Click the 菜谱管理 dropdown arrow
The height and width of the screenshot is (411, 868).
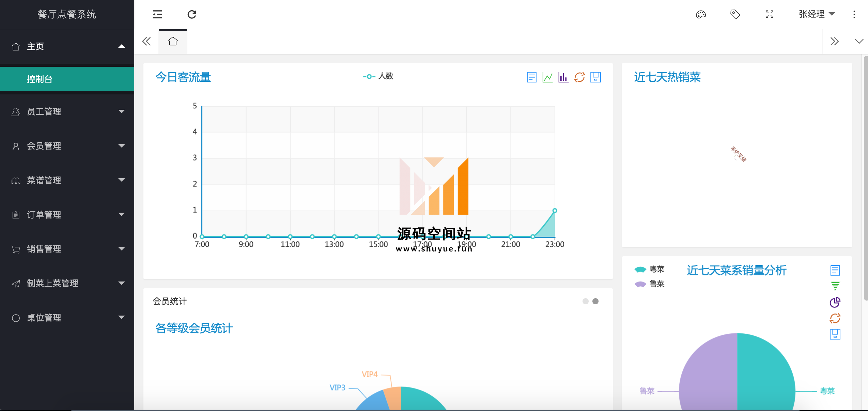tap(121, 180)
